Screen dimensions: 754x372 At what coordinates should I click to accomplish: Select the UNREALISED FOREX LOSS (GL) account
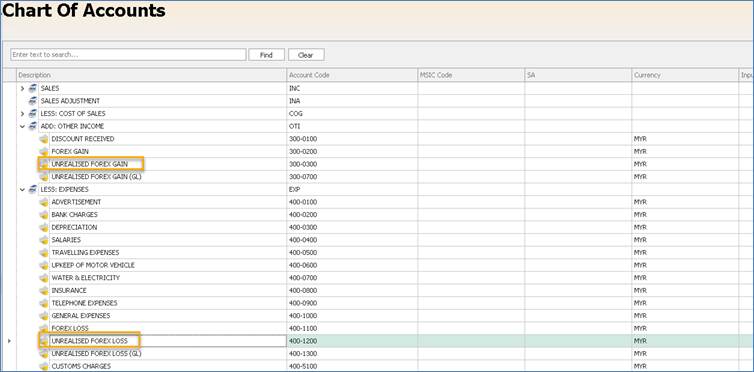click(96, 354)
